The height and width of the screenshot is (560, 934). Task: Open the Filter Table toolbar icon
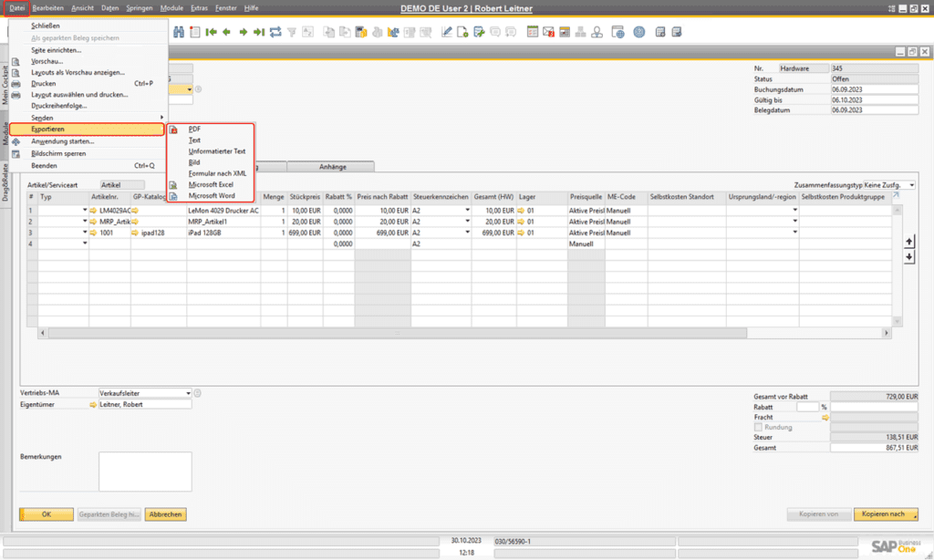(293, 30)
